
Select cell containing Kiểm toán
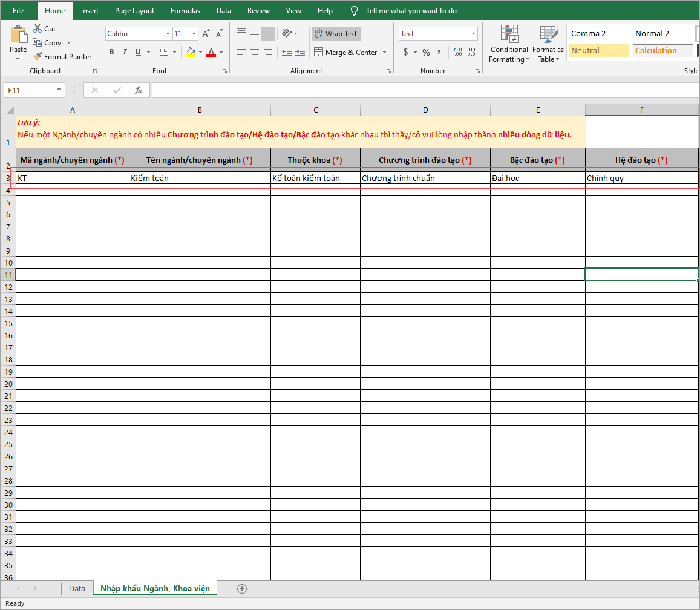200,178
